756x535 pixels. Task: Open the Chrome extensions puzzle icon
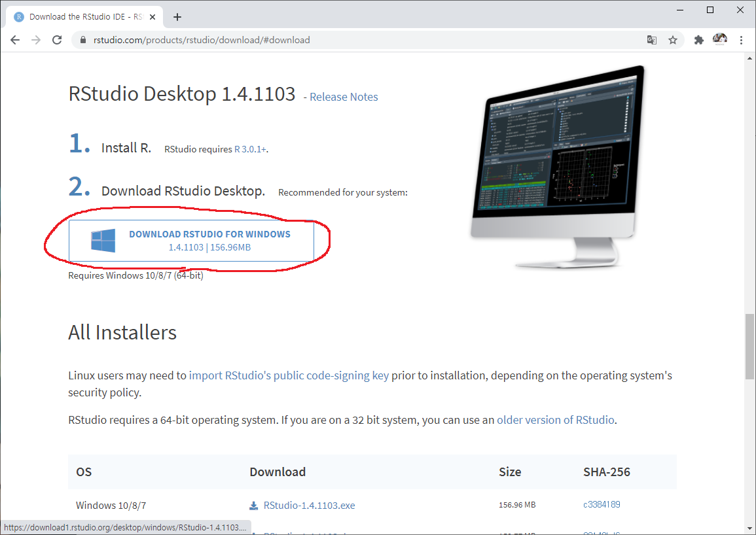[x=698, y=40]
